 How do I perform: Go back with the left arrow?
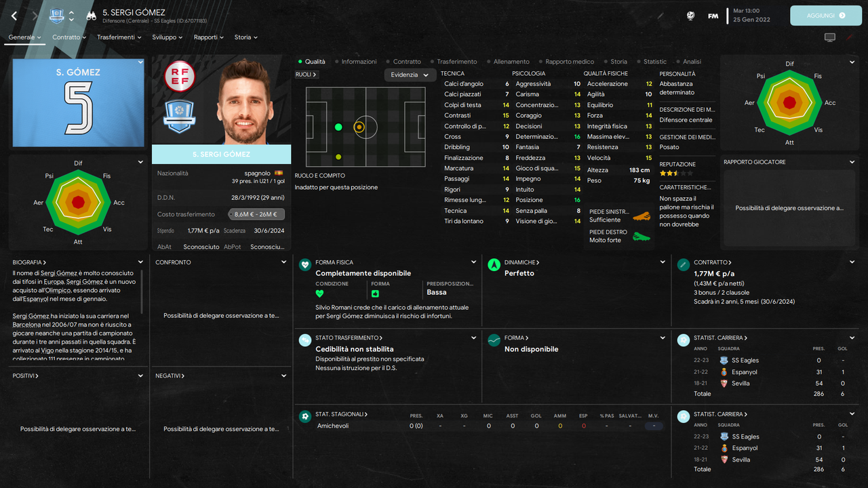point(14,16)
